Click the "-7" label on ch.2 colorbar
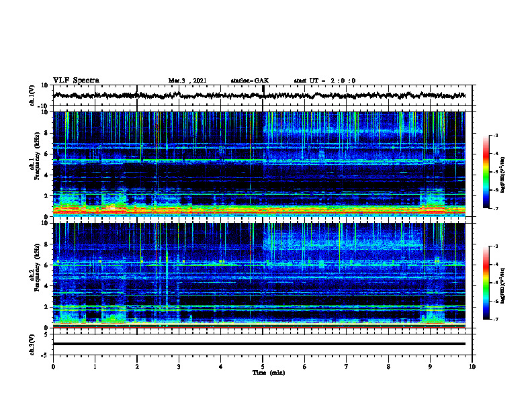This screenshot has height=411, width=532. 496,319
